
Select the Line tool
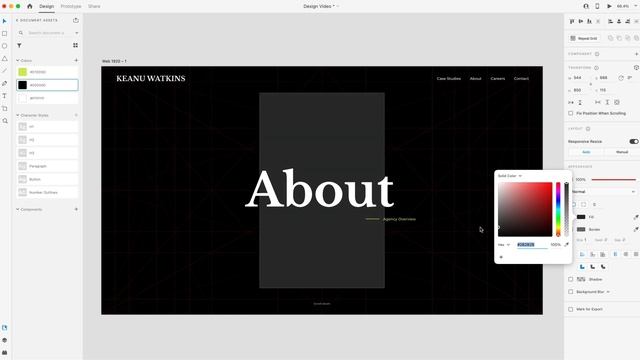click(x=5, y=71)
